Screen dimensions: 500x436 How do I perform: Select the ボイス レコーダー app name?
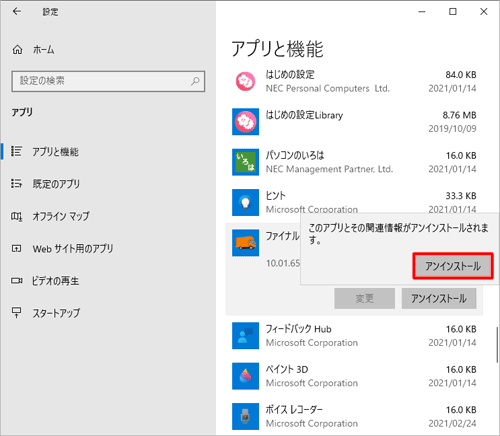294,410
